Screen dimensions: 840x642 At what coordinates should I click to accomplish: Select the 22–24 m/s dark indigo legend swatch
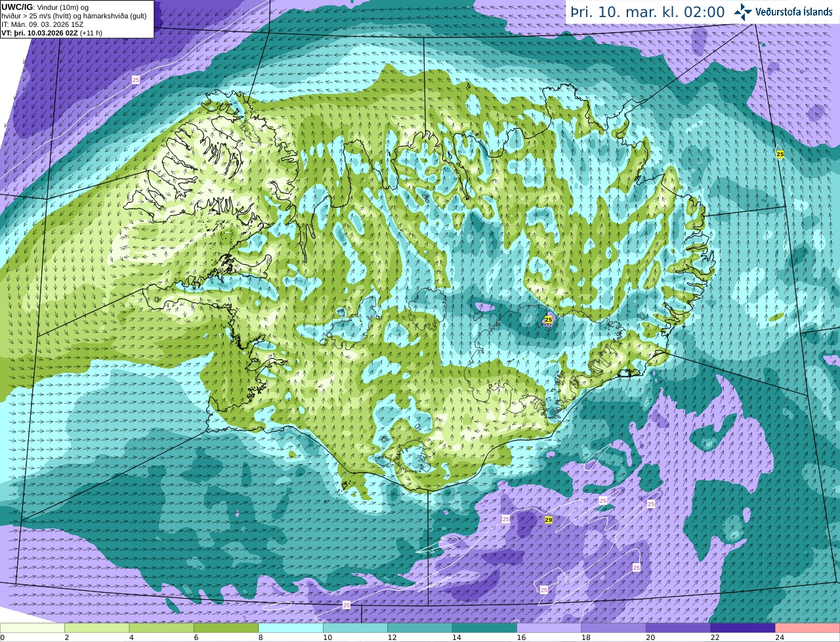click(x=743, y=628)
